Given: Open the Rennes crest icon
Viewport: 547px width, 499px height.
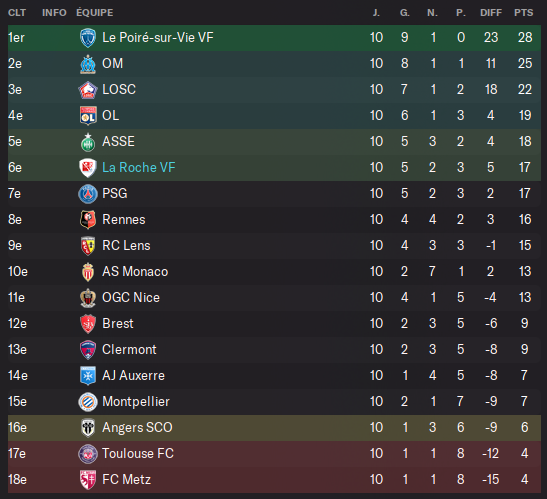Looking at the screenshot, I should [88, 220].
